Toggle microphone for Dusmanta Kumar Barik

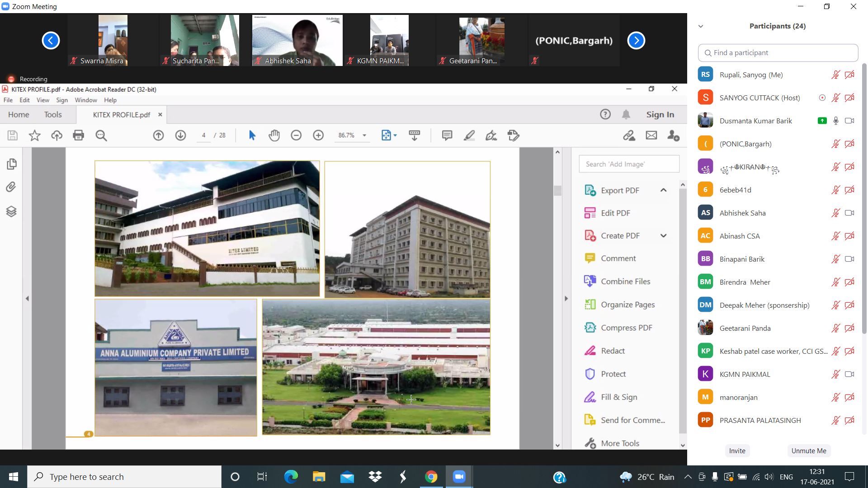coord(835,121)
